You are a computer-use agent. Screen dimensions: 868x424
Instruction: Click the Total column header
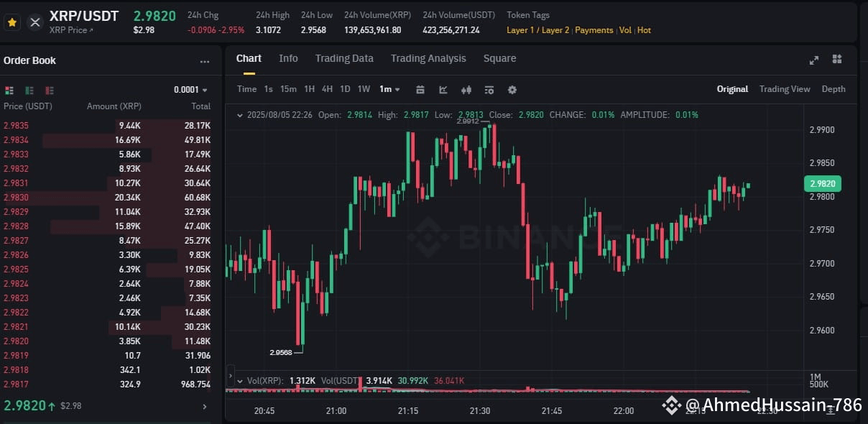point(200,106)
